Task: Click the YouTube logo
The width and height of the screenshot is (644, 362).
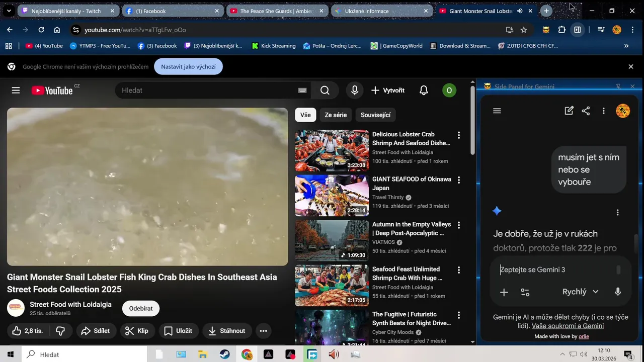Action: click(52, 90)
